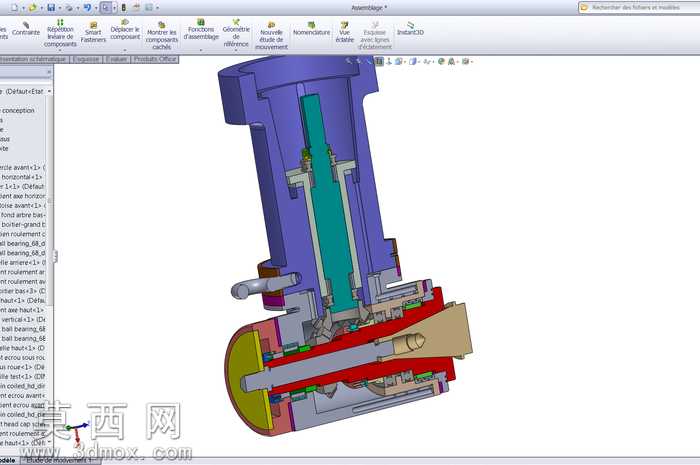Click the Edit appearance colored sphere icon

coord(441,62)
